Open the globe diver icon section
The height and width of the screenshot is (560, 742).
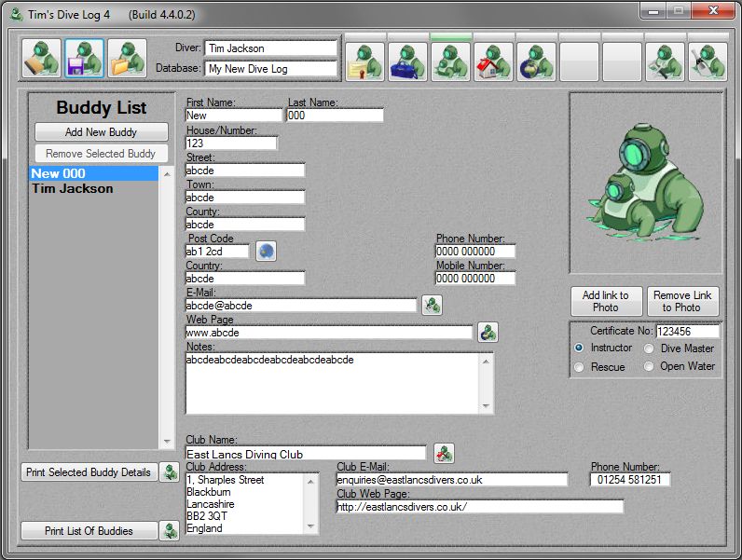537,61
